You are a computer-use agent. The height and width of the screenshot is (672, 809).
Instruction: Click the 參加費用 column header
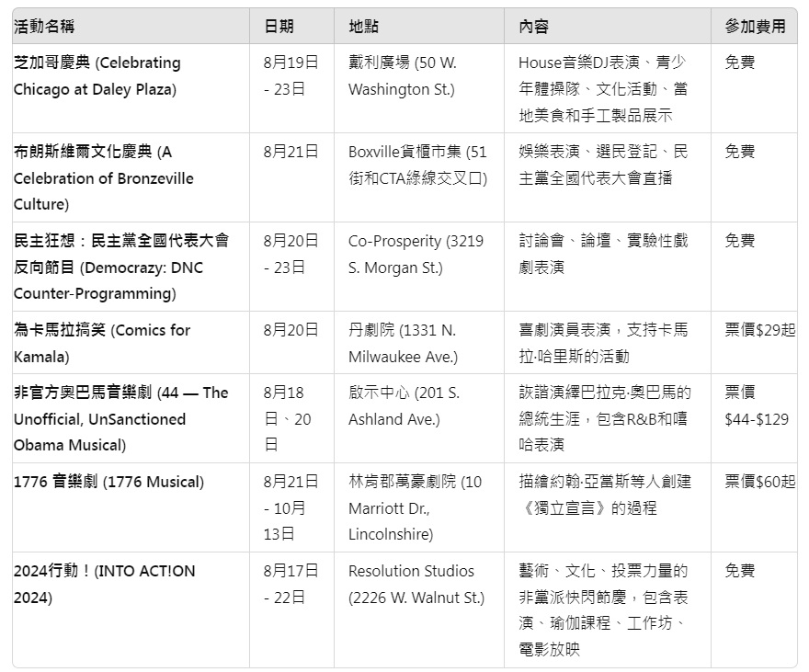[755, 27]
